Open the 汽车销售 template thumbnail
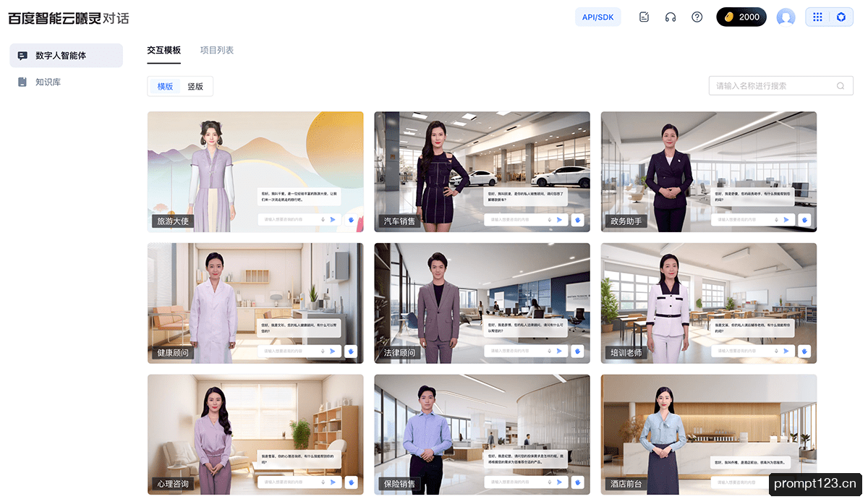The width and height of the screenshot is (868, 502). click(x=482, y=171)
